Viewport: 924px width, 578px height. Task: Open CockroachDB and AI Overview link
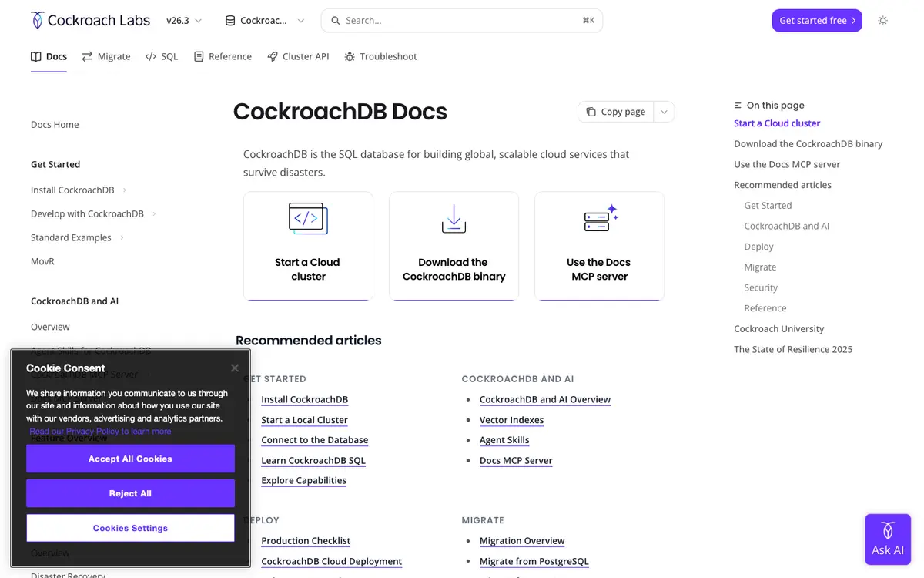(545, 399)
